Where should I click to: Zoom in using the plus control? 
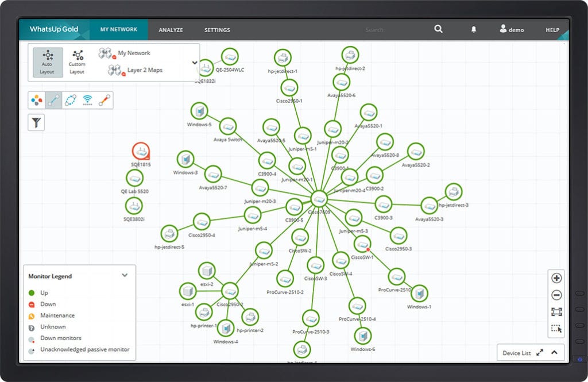point(556,277)
